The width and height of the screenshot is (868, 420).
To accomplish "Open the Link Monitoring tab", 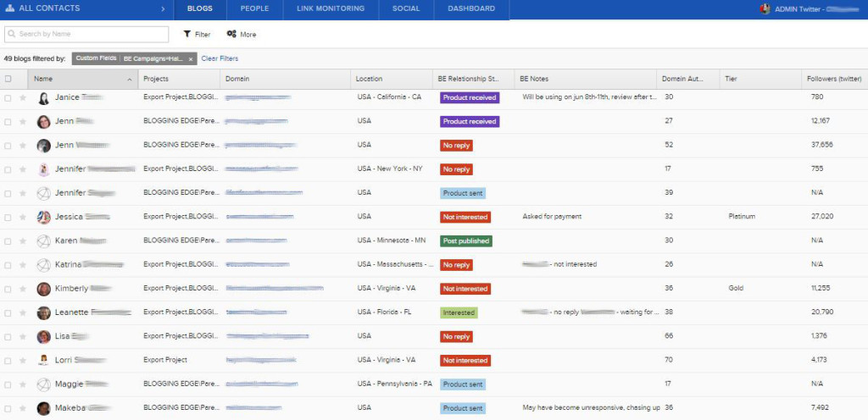I will click(331, 8).
